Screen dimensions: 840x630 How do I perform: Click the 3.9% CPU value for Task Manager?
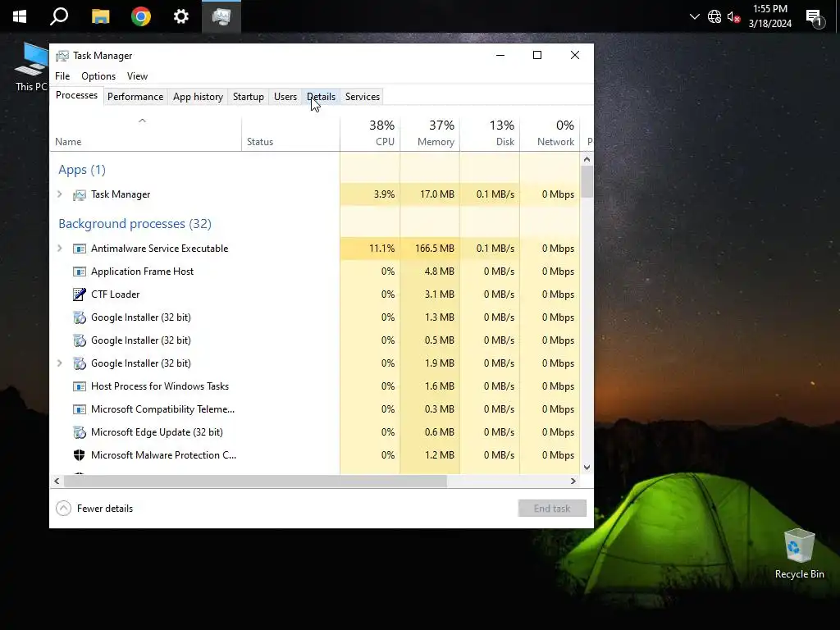point(384,194)
